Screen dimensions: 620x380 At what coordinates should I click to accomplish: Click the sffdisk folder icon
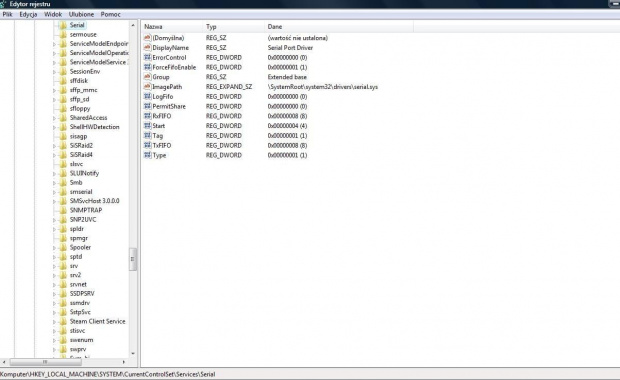pyautogui.click(x=63, y=81)
